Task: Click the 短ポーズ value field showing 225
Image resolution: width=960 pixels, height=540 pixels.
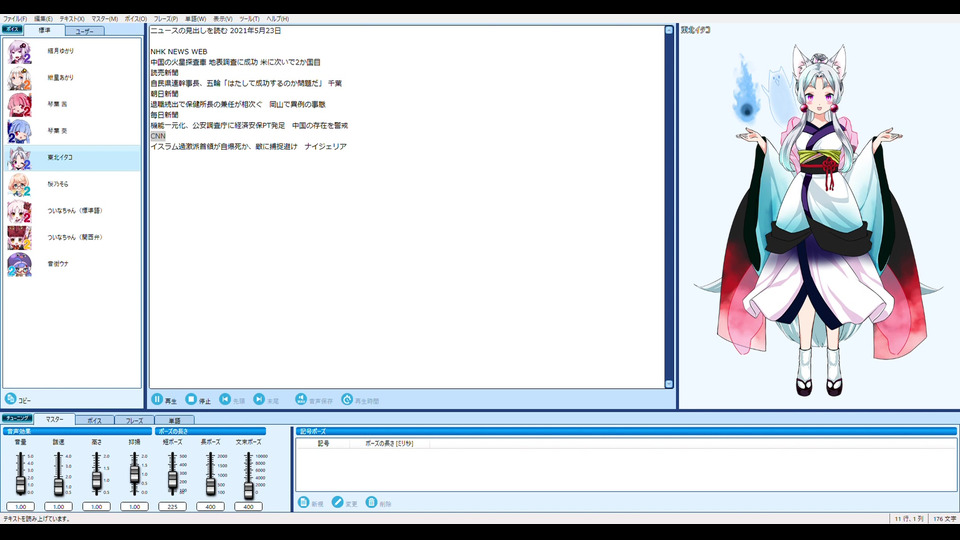Action: 173,506
